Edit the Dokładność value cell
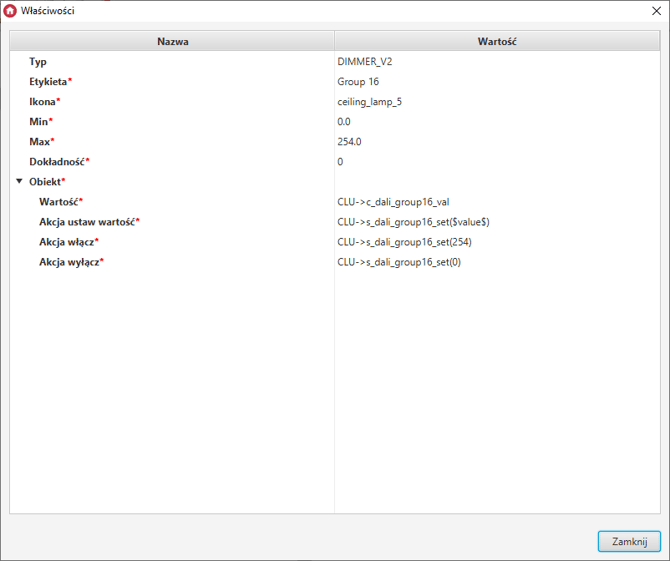This screenshot has height=561, width=670. (341, 162)
